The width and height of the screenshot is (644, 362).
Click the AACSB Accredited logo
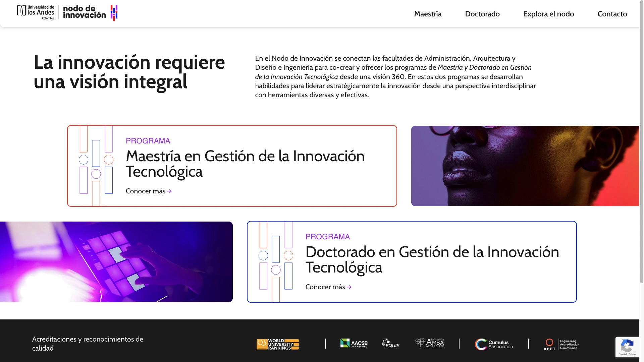(x=354, y=343)
